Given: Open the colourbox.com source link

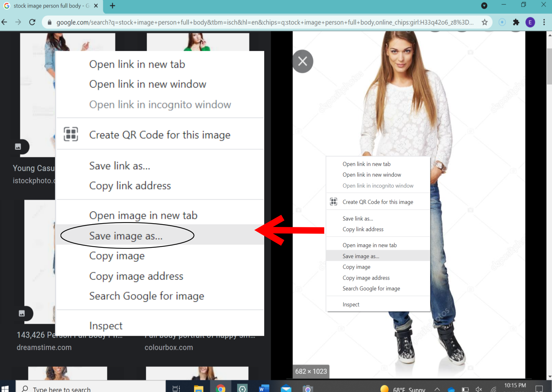Looking at the screenshot, I should pos(169,348).
